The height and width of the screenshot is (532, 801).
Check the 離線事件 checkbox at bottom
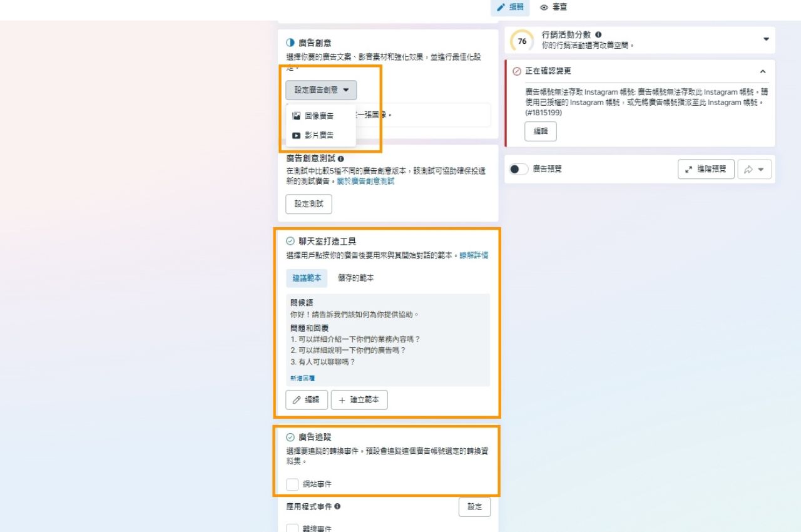292,529
